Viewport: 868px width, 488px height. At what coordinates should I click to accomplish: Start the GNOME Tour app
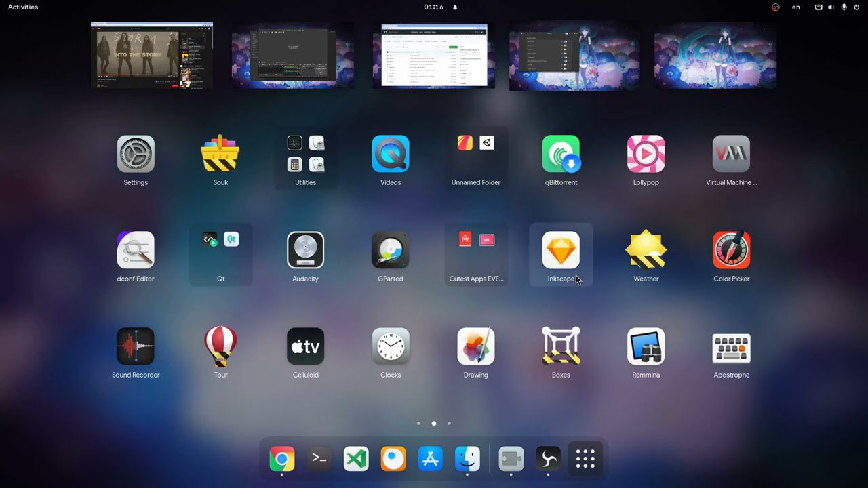click(x=220, y=353)
